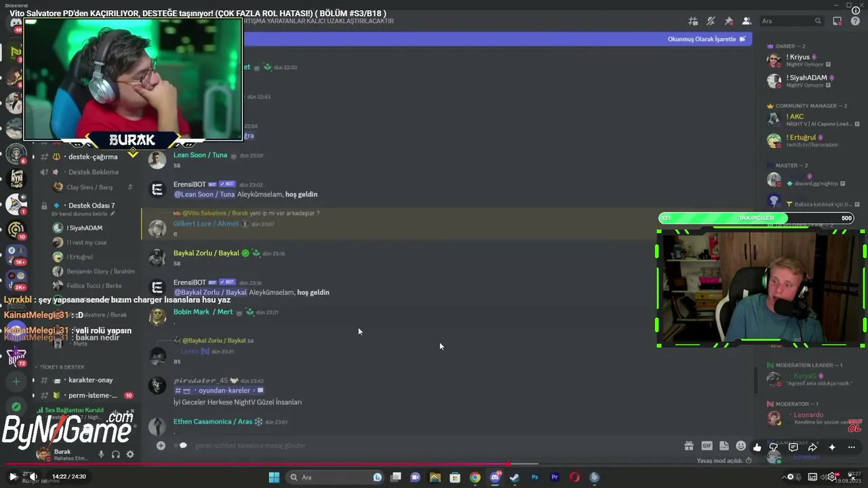Open the sticker picker icon
This screenshot has height=488, width=868.
724,446
